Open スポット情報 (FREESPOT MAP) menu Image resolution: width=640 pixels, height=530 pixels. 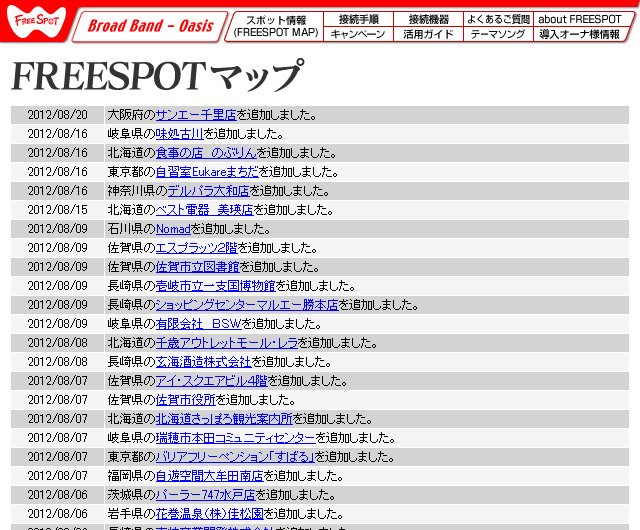276,26
